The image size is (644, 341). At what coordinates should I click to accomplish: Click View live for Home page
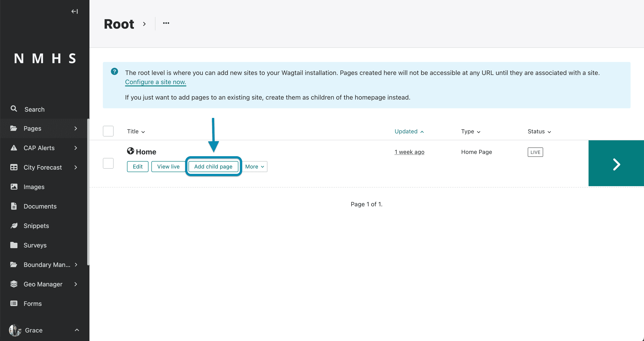click(x=168, y=167)
